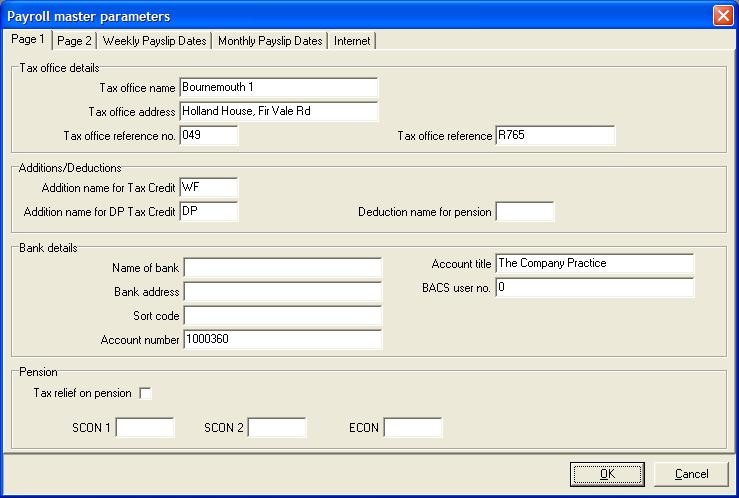This screenshot has width=739, height=498.
Task: Confirm settings with the OK button
Action: pos(607,474)
